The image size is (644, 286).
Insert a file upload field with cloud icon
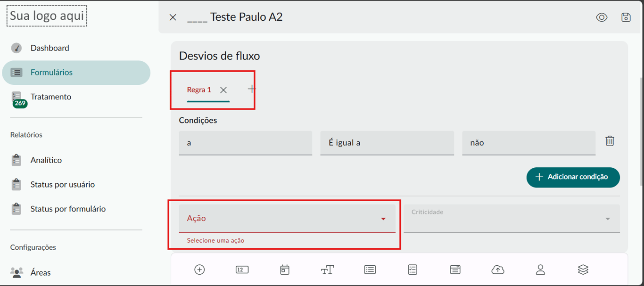(x=498, y=270)
